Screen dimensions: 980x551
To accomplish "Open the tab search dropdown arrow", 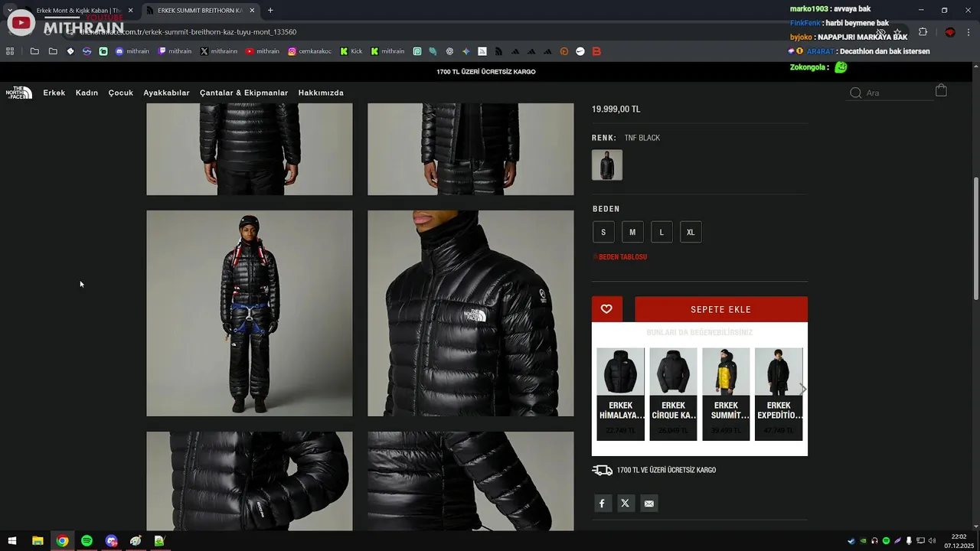I will (x=10, y=10).
